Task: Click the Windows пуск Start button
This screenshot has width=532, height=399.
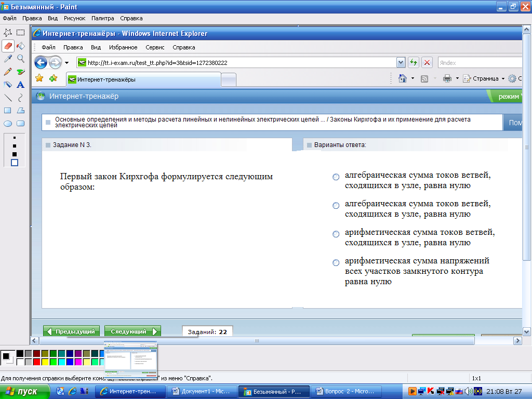Action: coord(24,392)
